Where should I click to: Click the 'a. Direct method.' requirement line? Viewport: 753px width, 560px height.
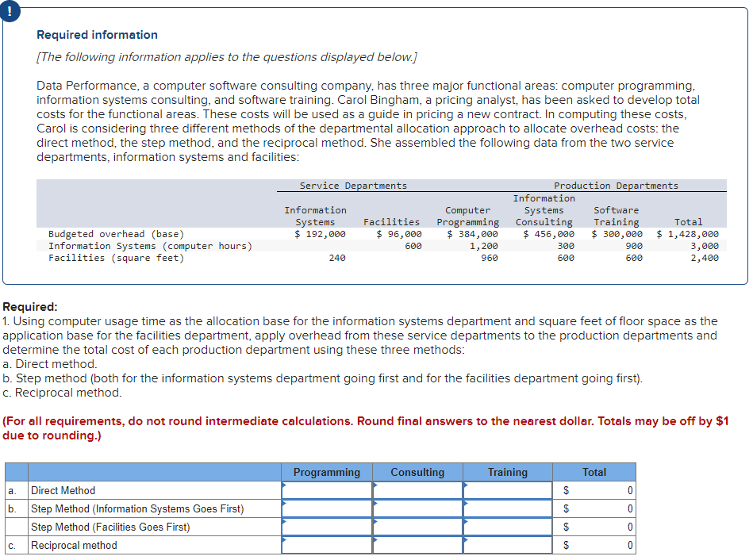tap(49, 364)
